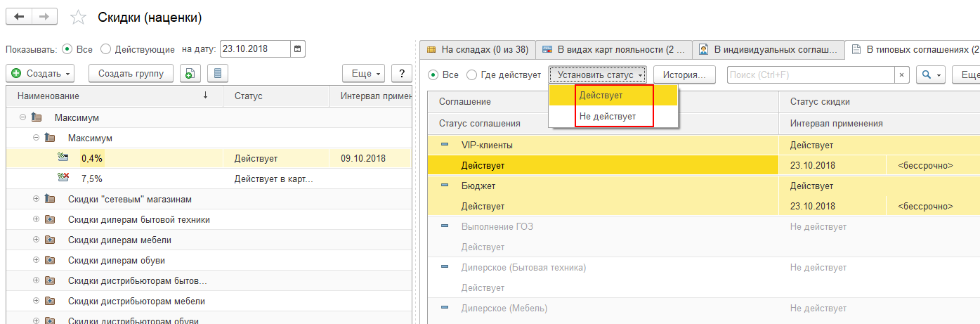Open the magnifier search options dropdown

pyautogui.click(x=930, y=74)
